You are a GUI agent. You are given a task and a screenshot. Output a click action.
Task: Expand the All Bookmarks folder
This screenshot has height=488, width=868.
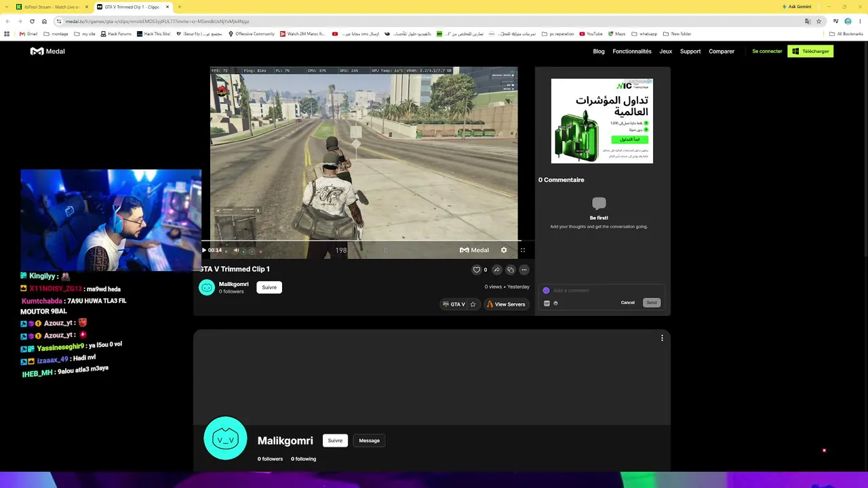(846, 34)
